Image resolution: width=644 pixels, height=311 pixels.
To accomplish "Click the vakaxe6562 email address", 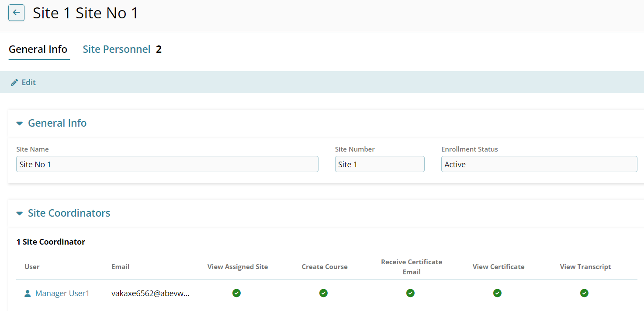I will 151,294.
